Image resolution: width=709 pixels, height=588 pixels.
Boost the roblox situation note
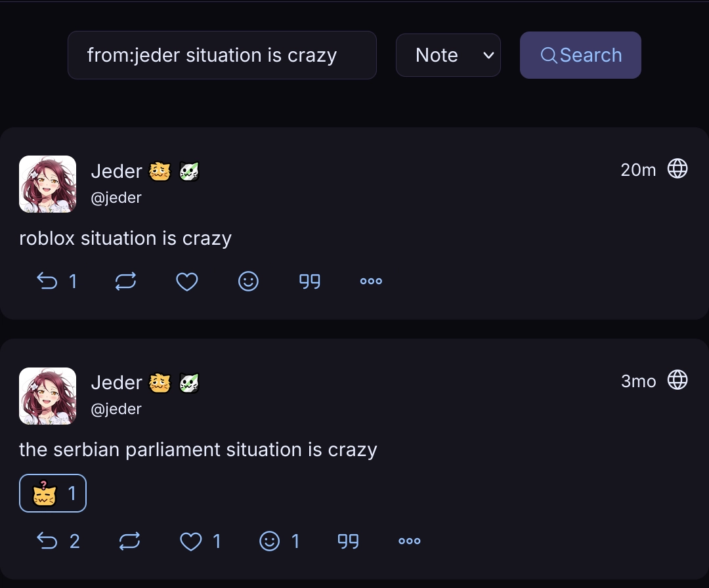(125, 282)
